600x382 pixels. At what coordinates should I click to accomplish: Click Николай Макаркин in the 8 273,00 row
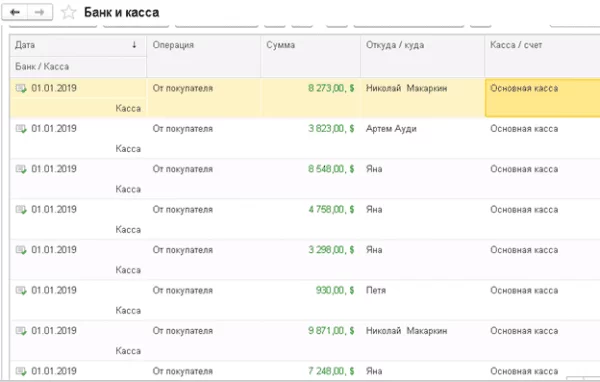pyautogui.click(x=406, y=88)
